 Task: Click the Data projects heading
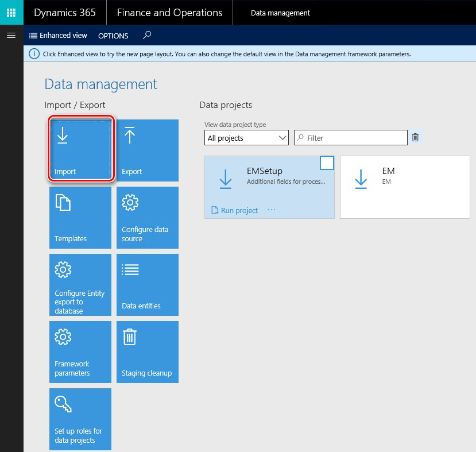pyautogui.click(x=226, y=105)
